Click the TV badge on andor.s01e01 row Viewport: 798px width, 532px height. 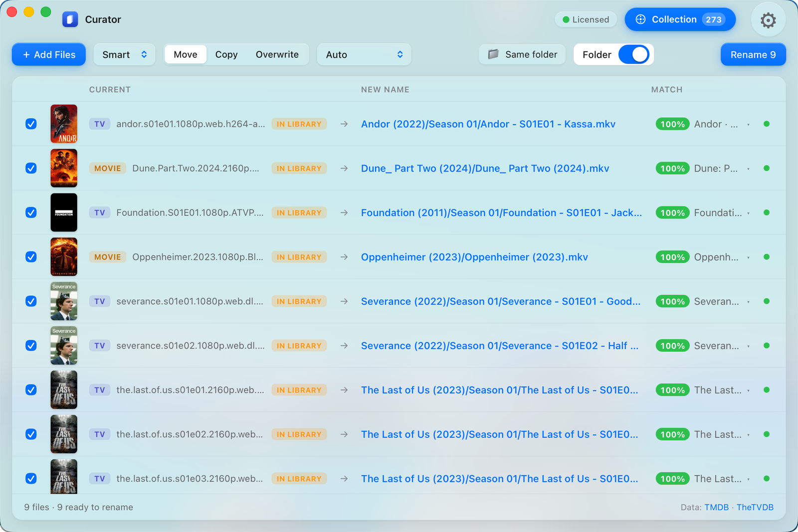tap(100, 124)
